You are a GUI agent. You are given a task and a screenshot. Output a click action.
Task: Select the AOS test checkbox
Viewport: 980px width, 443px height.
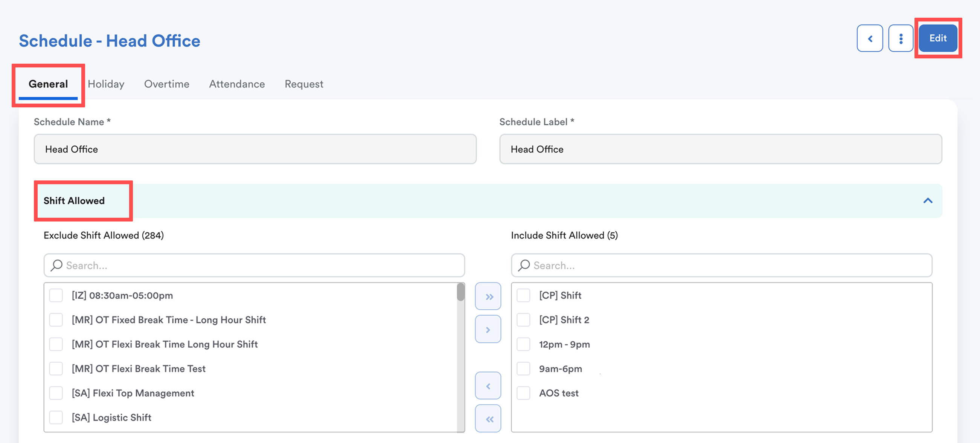point(523,393)
